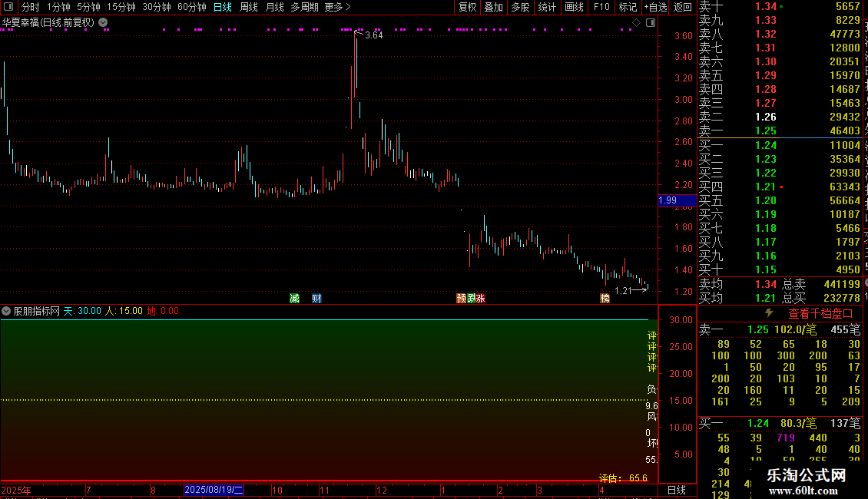Select the 买十 order row at 1.15
The image size is (868, 499).
pos(780,269)
